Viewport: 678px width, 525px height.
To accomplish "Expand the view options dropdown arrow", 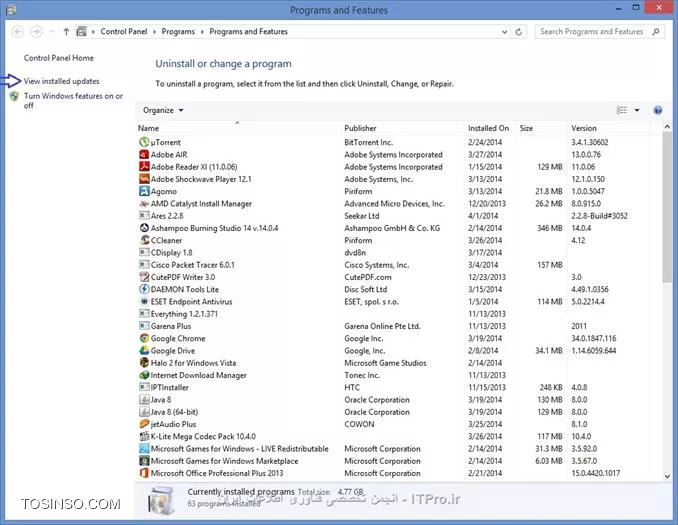I will click(x=636, y=110).
